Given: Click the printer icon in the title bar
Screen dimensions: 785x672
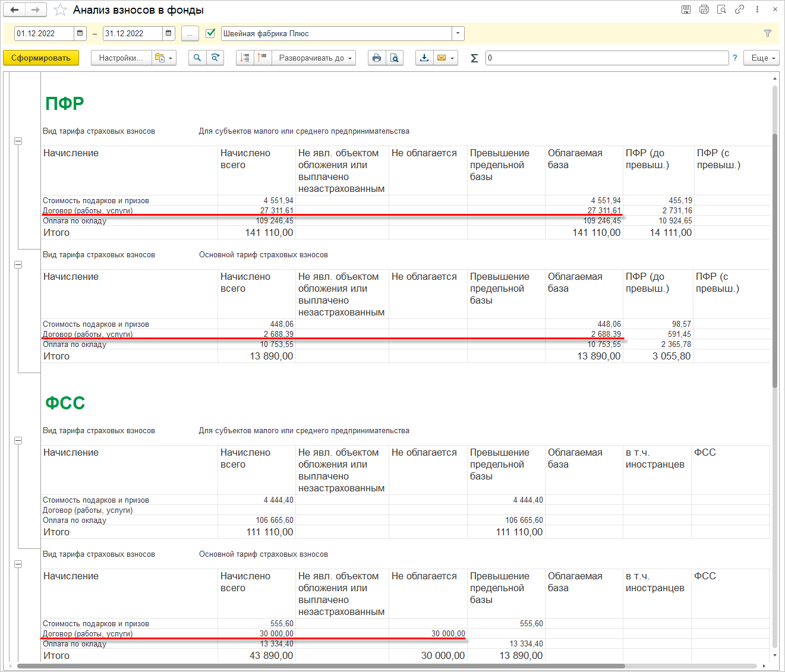Looking at the screenshot, I should 704,10.
